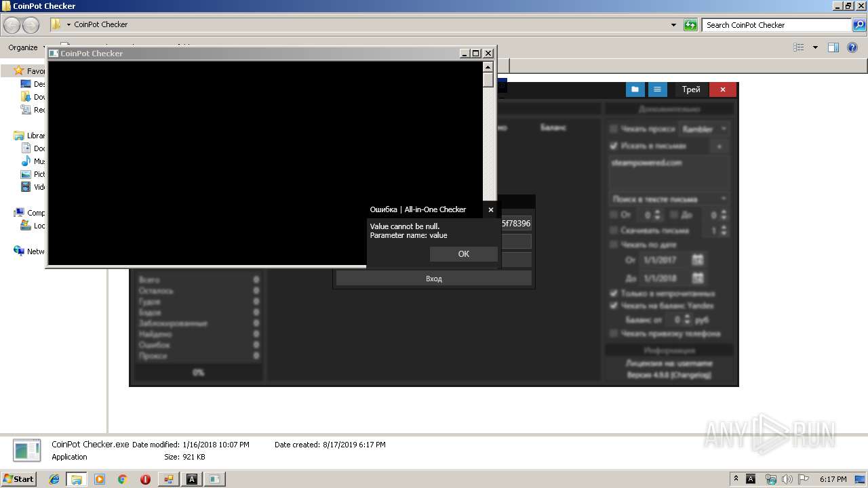Select Computer in the navigation pane
Image resolution: width=868 pixels, height=488 pixels.
(x=30, y=213)
